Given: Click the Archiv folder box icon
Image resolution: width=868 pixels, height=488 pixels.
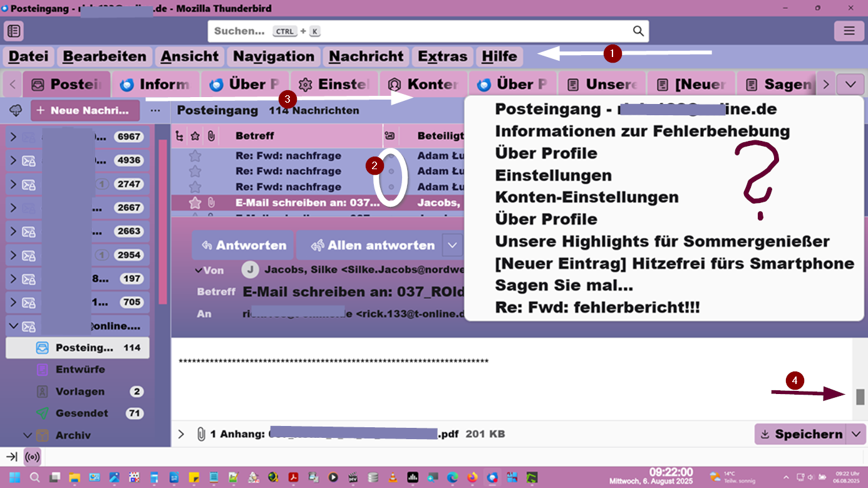Looking at the screenshot, I should pyautogui.click(x=42, y=435).
